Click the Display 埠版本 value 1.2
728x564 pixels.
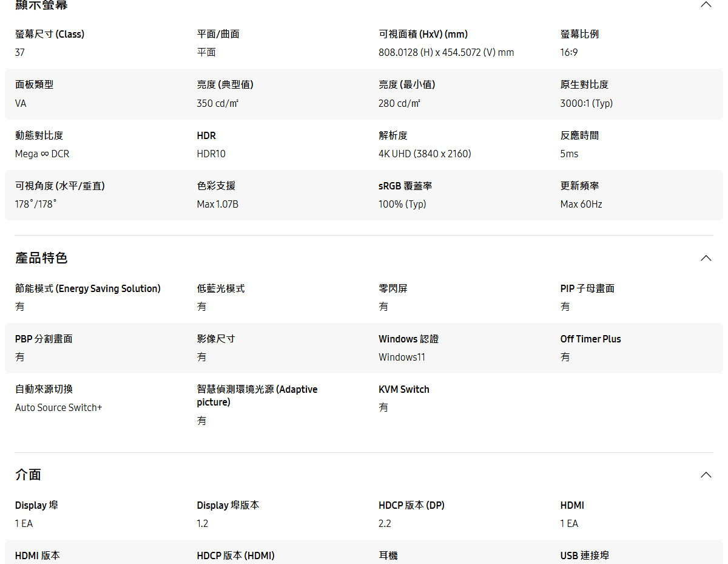coord(201,523)
